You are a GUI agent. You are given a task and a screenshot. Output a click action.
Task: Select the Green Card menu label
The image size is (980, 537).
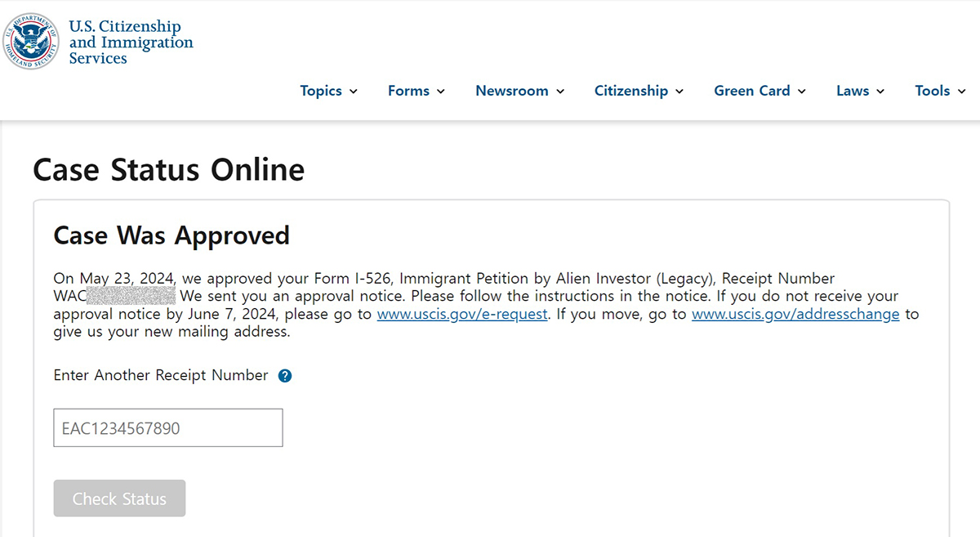(x=752, y=91)
